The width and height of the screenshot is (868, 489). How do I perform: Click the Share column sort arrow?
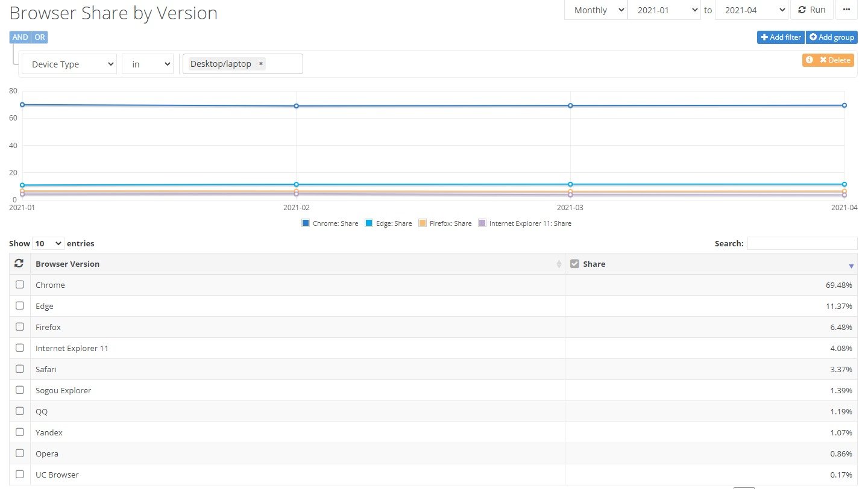851,266
